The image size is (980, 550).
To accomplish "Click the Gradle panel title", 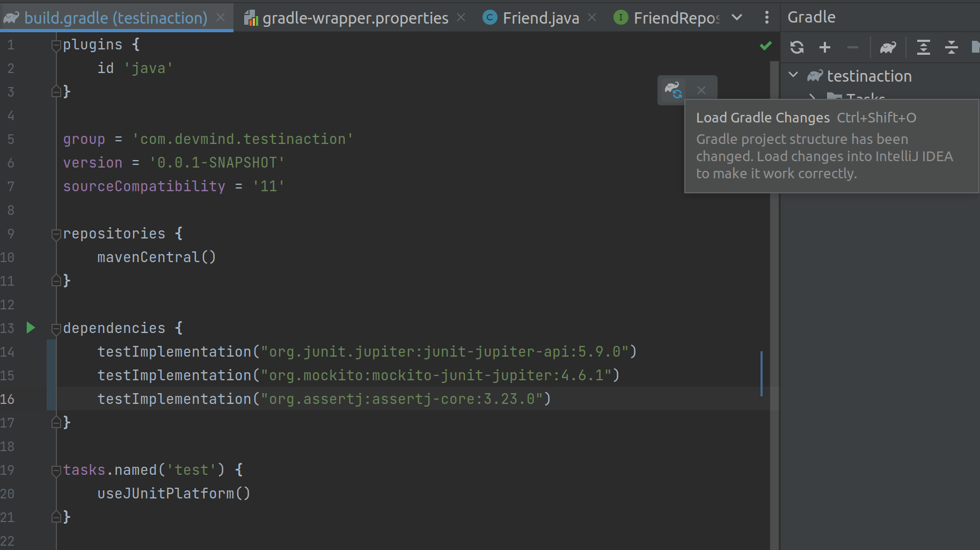I will tap(811, 17).
